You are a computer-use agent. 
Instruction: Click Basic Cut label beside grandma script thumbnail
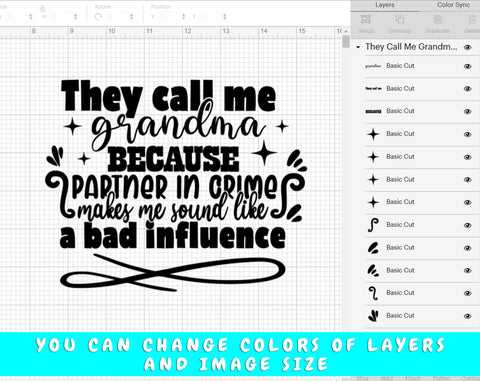coord(400,66)
